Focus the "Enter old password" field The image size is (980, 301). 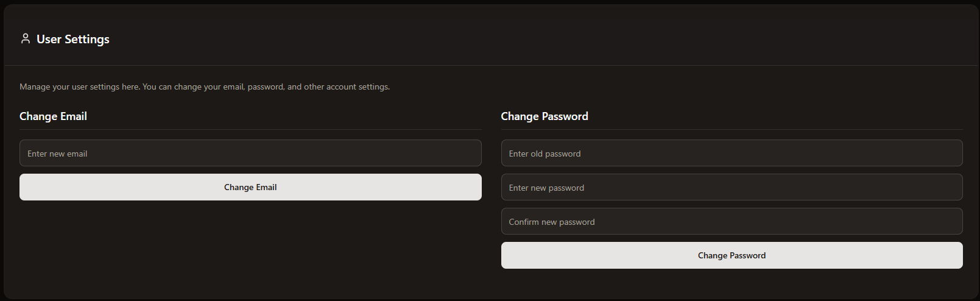click(x=731, y=153)
